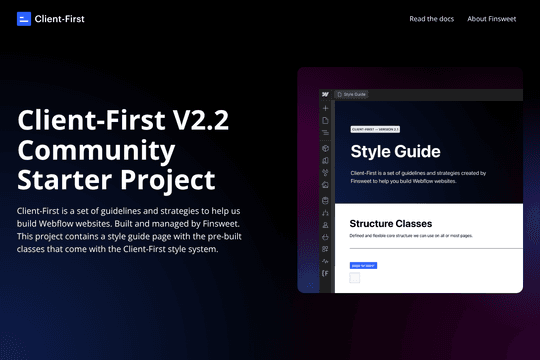
Task: Open the Client-First home brand text
Action: (x=59, y=19)
